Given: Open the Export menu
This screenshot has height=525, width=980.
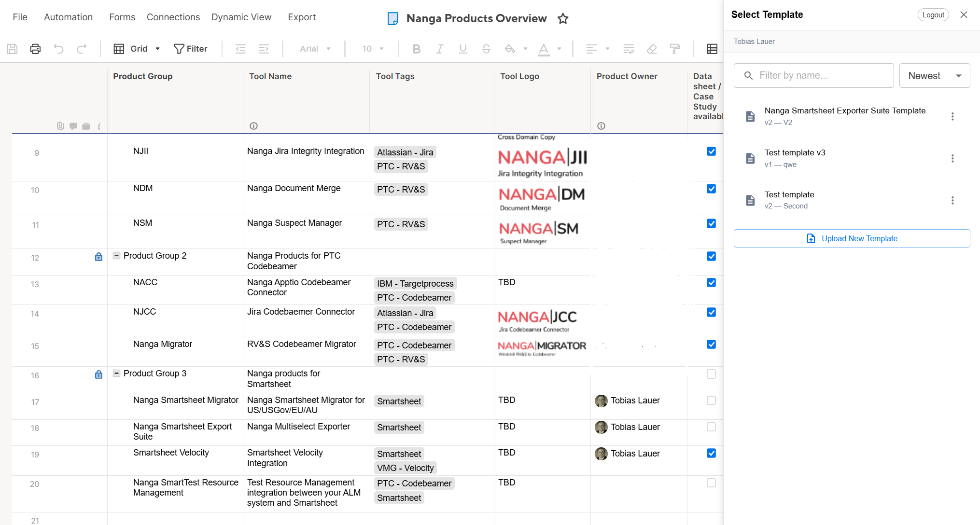Looking at the screenshot, I should tap(302, 17).
